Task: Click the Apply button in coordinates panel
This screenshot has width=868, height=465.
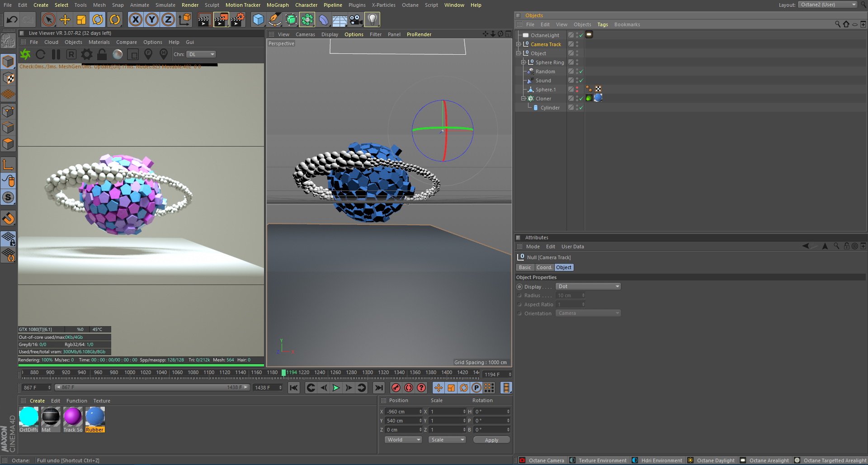Action: click(491, 440)
